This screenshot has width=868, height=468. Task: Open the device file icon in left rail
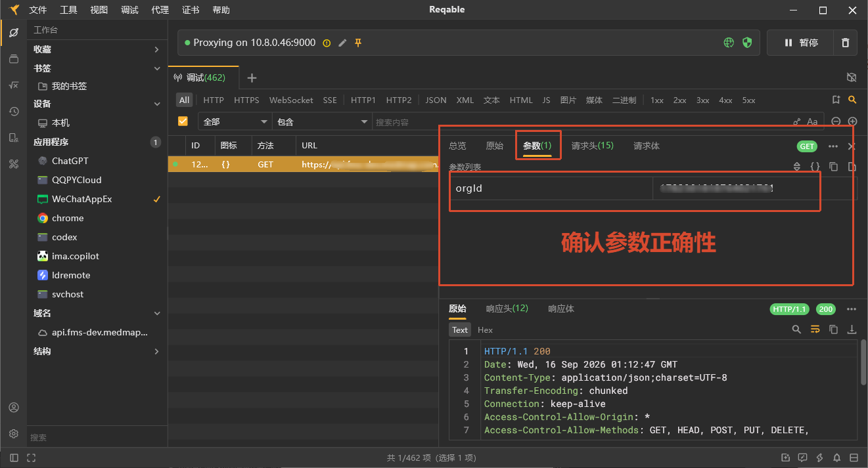click(x=14, y=138)
